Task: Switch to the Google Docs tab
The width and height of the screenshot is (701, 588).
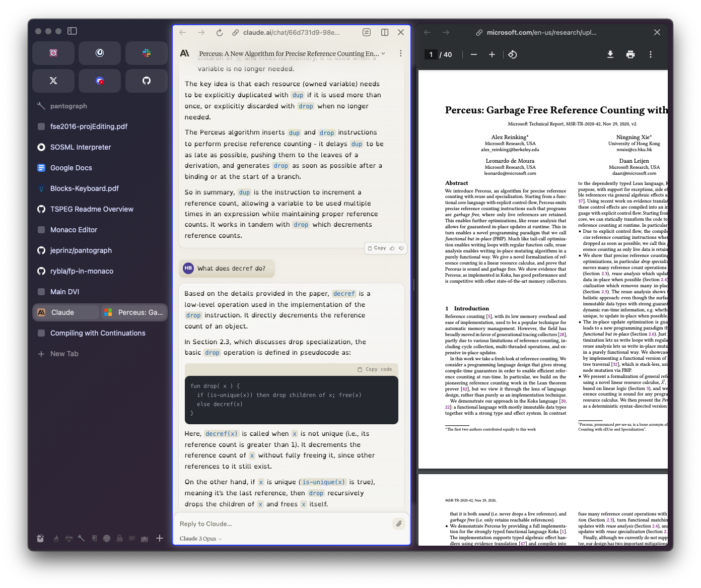Action: [100, 168]
